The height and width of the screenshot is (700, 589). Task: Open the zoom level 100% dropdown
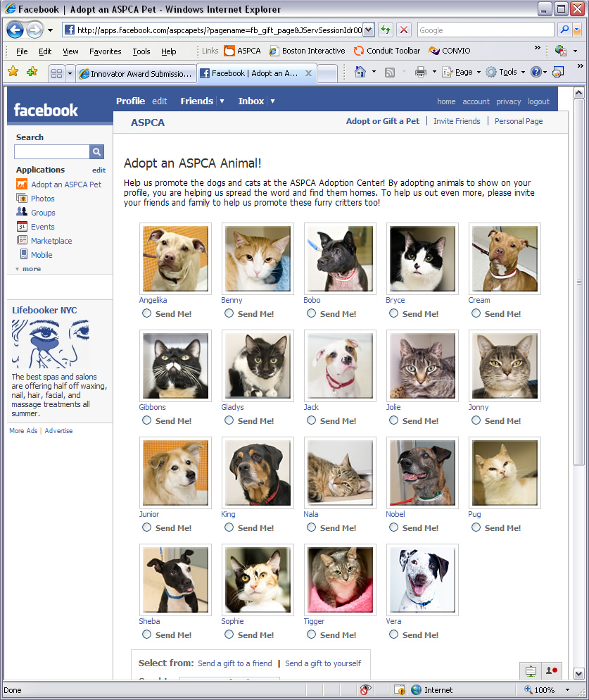[567, 690]
